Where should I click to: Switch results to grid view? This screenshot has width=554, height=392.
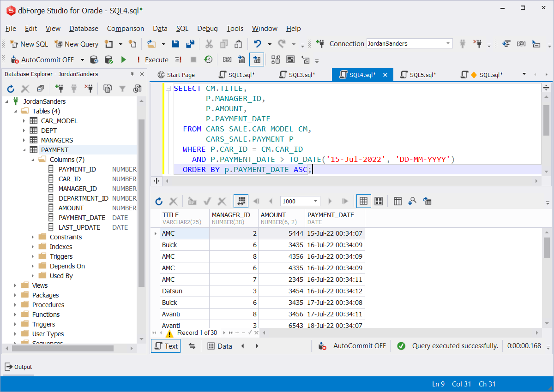[x=363, y=201]
